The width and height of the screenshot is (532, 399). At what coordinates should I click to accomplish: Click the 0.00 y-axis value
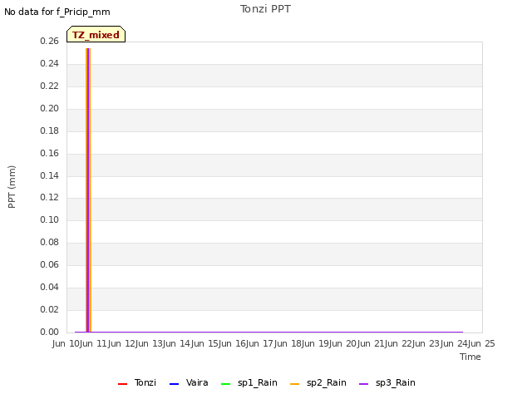click(50, 332)
